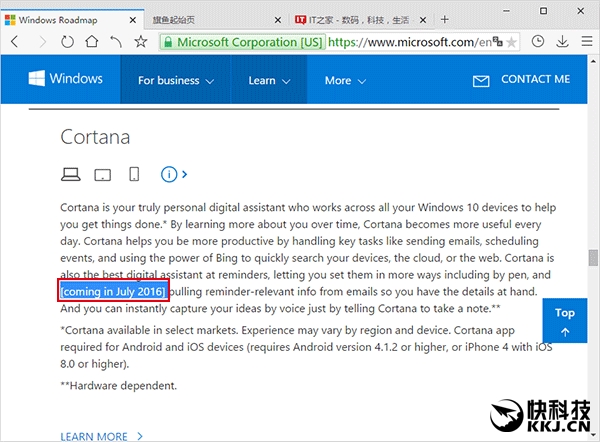Click the envelope mail icon

click(x=481, y=81)
